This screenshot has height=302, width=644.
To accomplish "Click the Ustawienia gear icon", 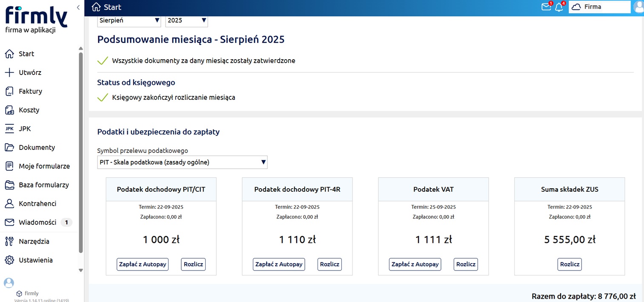I will click(9, 260).
